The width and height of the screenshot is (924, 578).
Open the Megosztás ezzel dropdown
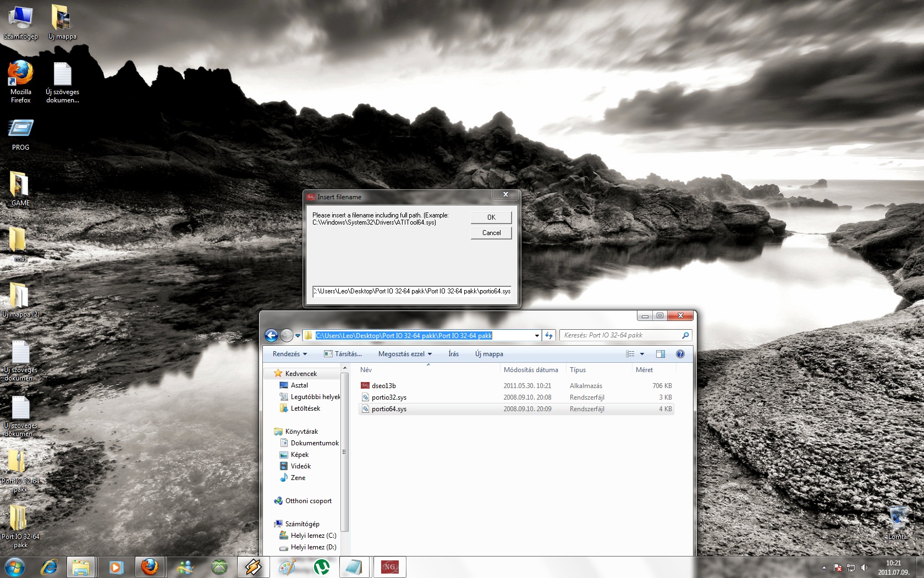pyautogui.click(x=405, y=354)
